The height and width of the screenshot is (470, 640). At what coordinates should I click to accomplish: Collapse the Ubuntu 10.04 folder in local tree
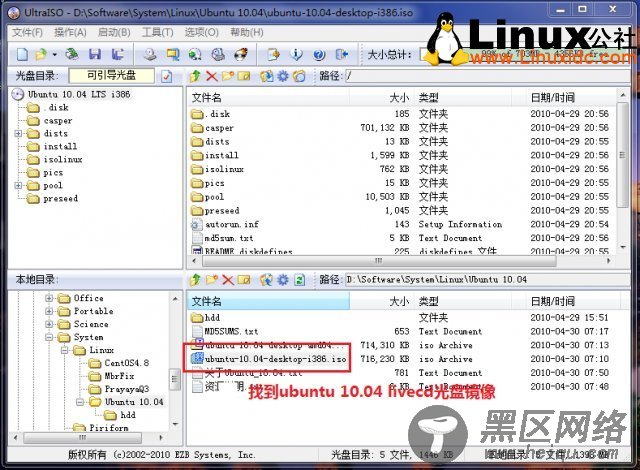tap(80, 402)
